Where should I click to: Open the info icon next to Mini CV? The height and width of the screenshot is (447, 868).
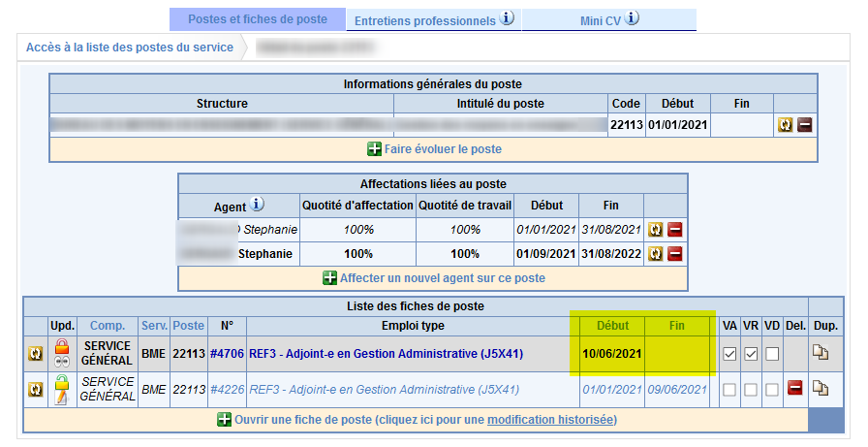pos(632,18)
